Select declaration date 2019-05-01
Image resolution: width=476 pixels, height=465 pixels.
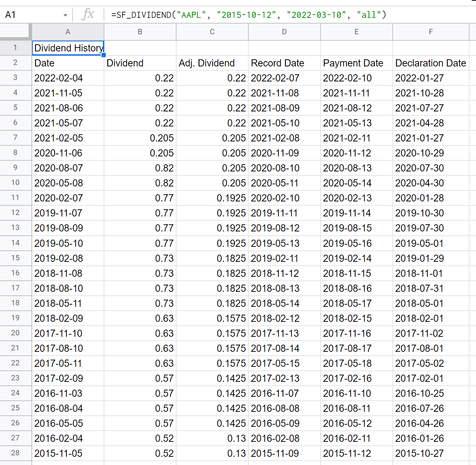coord(431,243)
